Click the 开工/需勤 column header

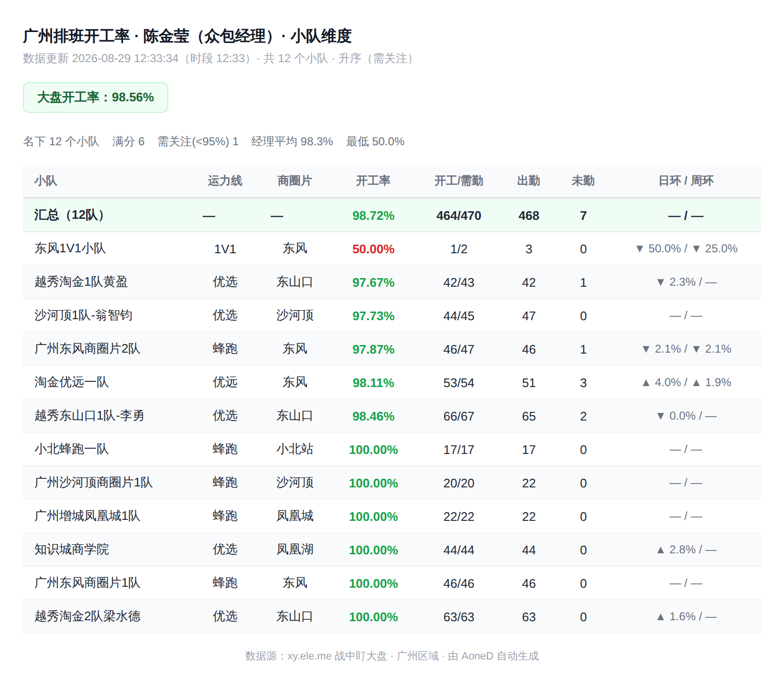coord(458,181)
